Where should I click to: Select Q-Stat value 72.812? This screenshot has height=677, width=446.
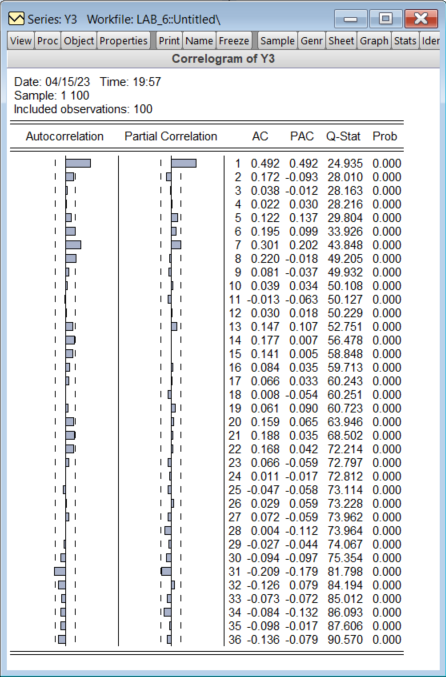345,476
